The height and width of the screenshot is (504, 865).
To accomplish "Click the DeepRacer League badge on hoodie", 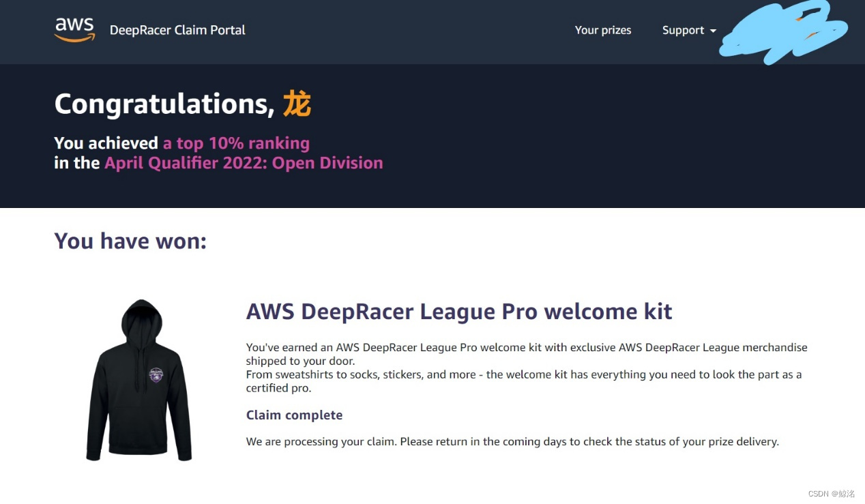I will coord(157,376).
